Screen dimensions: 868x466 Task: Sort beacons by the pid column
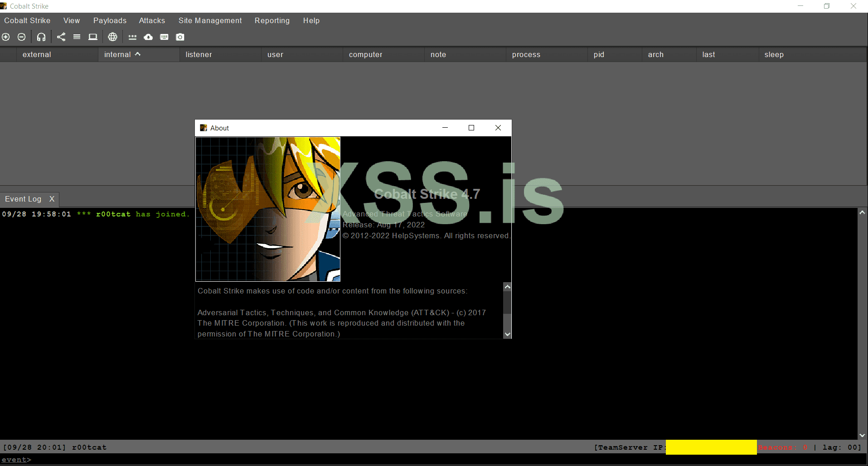[x=599, y=54]
